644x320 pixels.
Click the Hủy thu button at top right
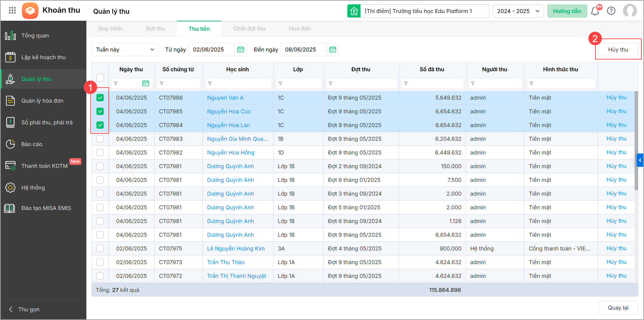[x=618, y=49]
